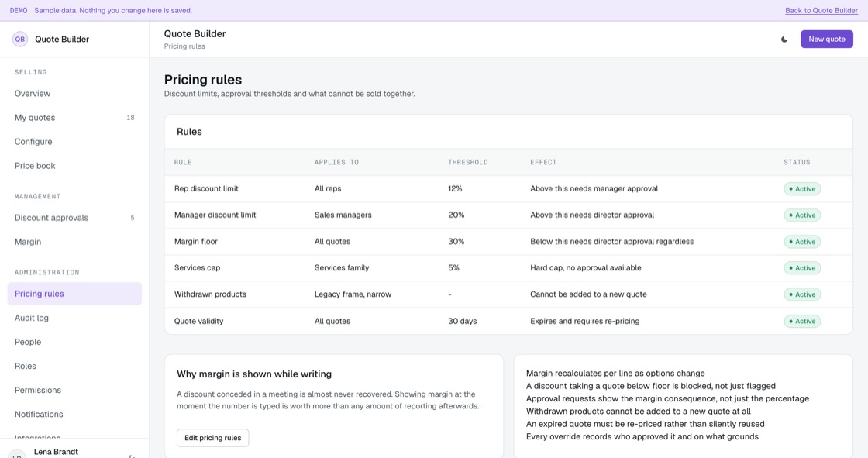Go to My quotes
Image resolution: width=868 pixels, height=458 pixels.
(74, 118)
